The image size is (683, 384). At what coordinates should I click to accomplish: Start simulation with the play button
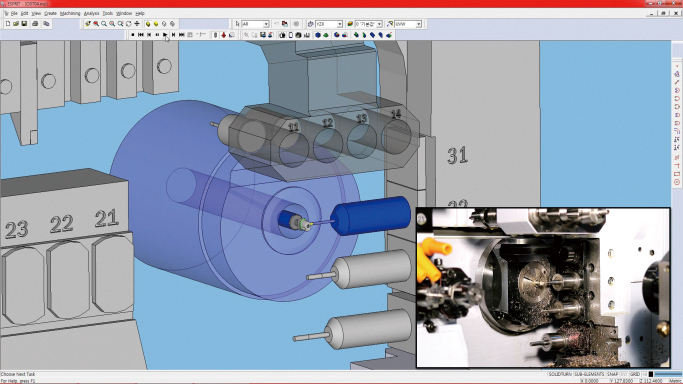[x=165, y=35]
